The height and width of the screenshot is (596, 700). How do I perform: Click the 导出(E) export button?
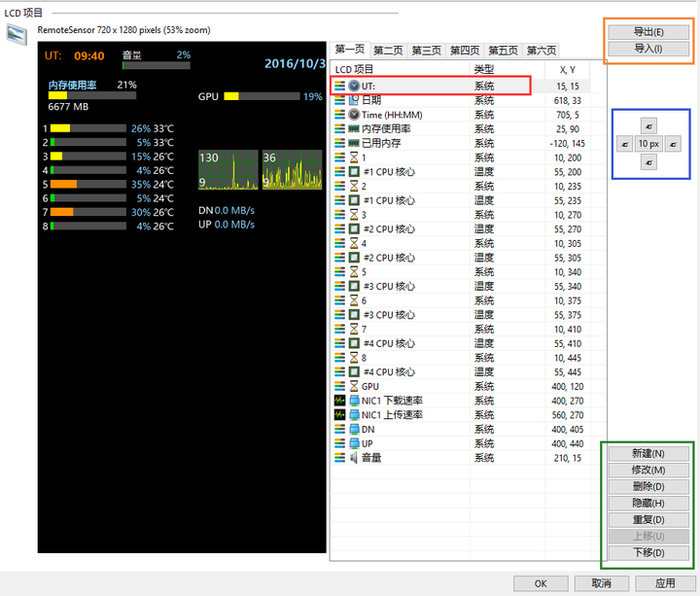(648, 32)
